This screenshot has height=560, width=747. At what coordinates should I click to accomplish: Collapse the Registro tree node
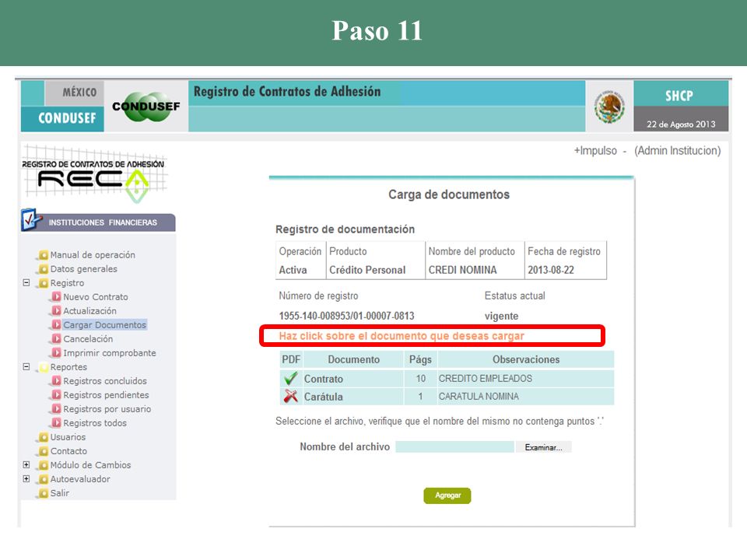coord(26,283)
